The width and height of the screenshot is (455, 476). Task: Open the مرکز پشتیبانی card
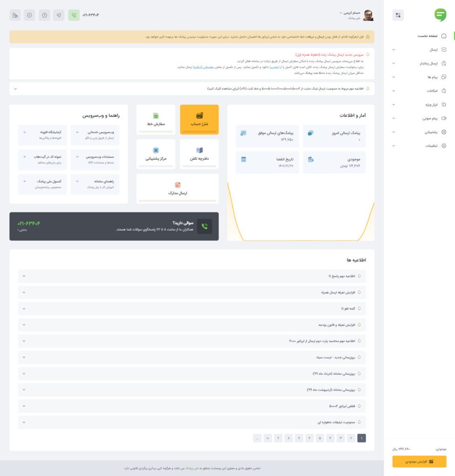click(156, 154)
